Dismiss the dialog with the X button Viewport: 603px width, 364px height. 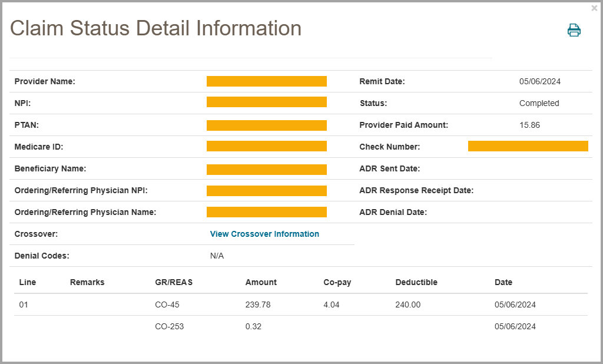click(594, 8)
